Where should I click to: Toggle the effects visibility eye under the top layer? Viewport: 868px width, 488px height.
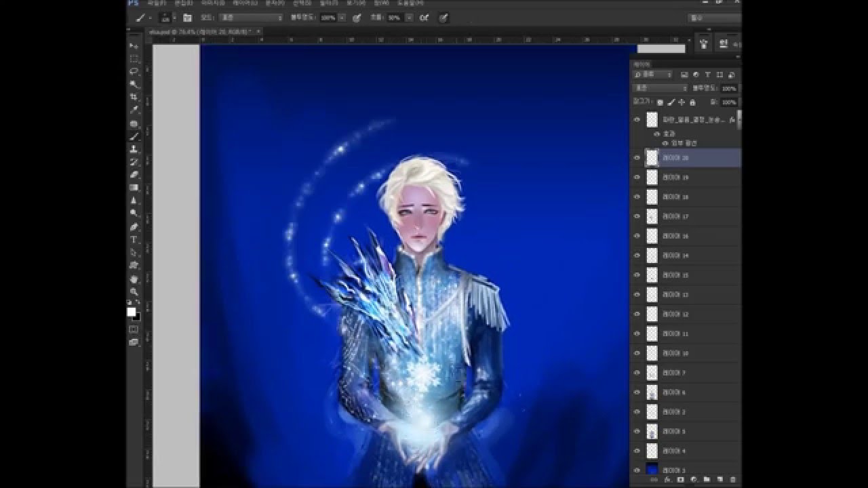[657, 134]
